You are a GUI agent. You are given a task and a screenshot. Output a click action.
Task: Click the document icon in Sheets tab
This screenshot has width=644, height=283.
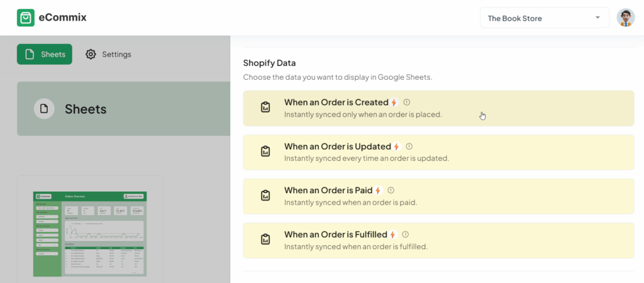coord(29,54)
